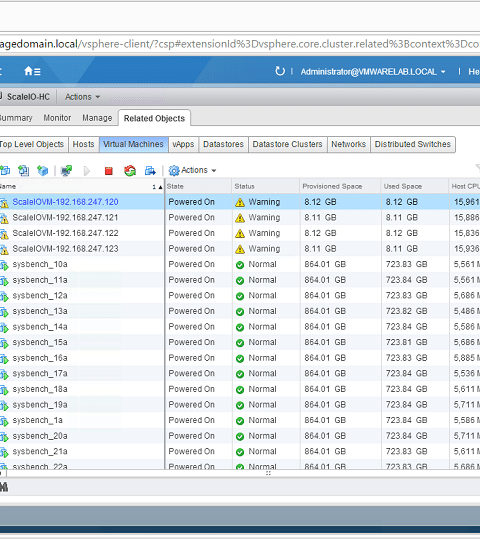
Task: Select the sysbench_21a row name
Action: [x=40, y=452]
